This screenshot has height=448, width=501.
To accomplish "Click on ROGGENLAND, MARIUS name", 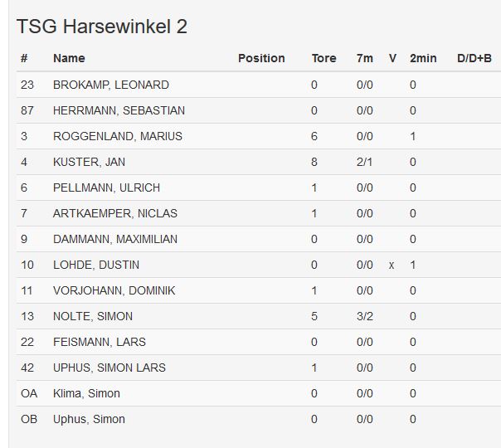I will [x=117, y=136].
